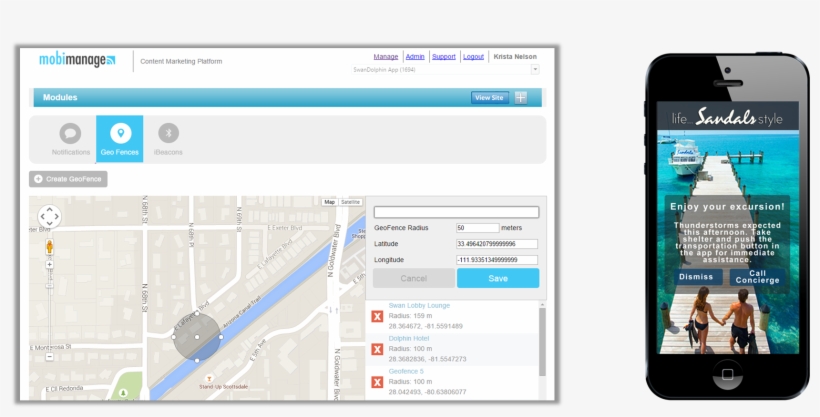
Task: Click the geofence circle top radius handle
Action: 197,313
